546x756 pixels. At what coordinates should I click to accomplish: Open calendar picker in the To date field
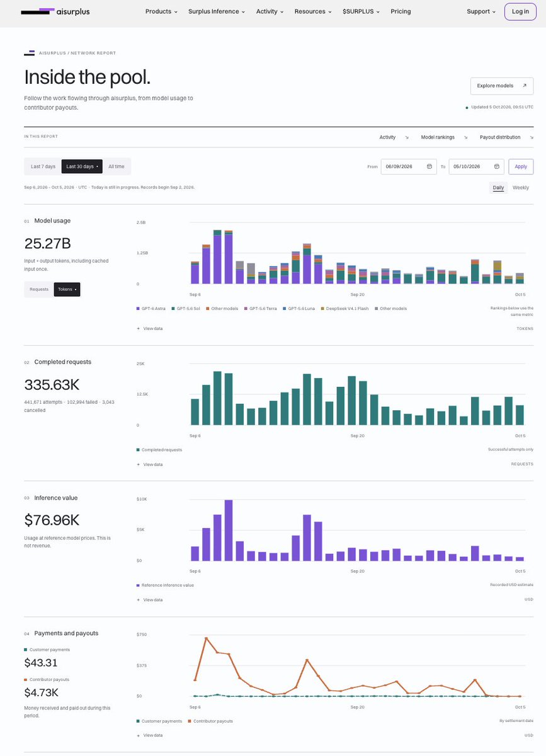click(497, 166)
